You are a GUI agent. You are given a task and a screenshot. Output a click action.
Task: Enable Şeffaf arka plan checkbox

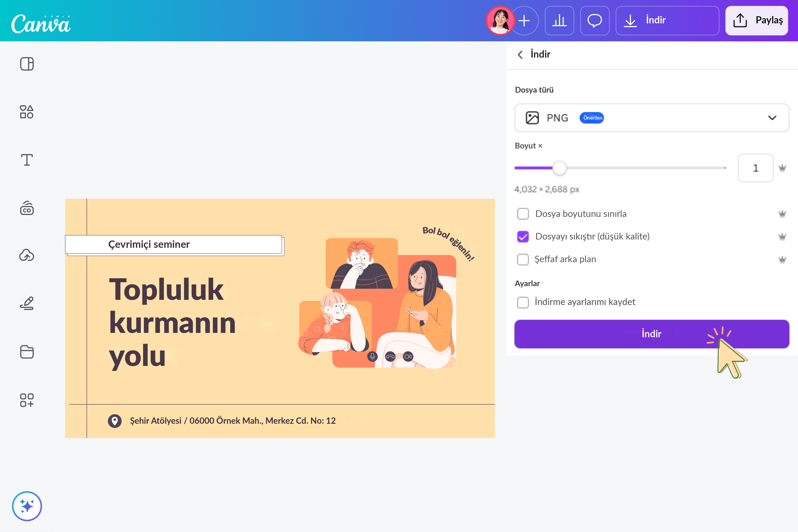(x=523, y=259)
